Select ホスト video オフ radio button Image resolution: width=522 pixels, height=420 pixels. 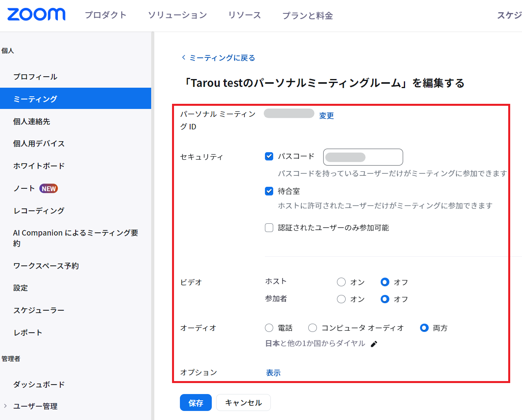click(385, 282)
